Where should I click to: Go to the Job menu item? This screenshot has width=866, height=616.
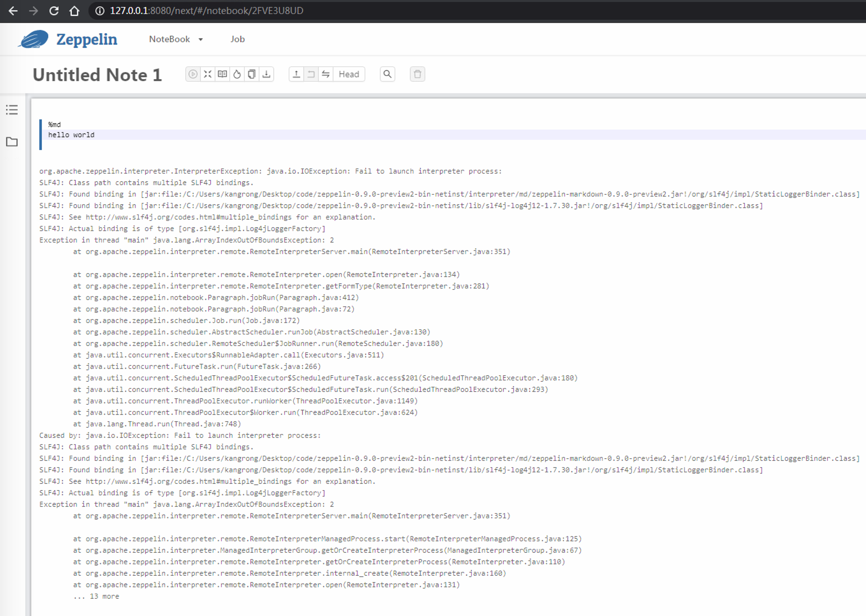[237, 39]
